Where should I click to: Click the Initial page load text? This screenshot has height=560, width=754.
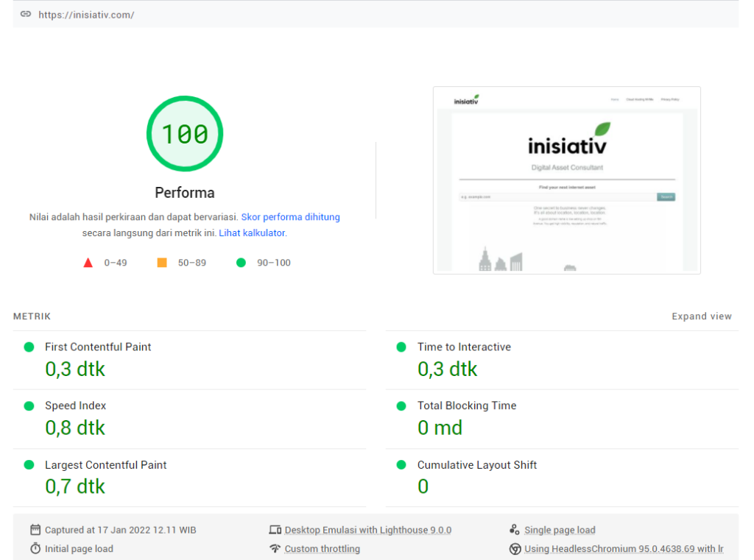click(x=79, y=549)
